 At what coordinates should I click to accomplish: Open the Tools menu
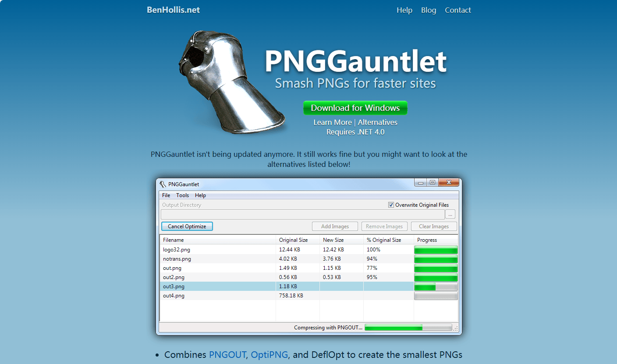[182, 195]
